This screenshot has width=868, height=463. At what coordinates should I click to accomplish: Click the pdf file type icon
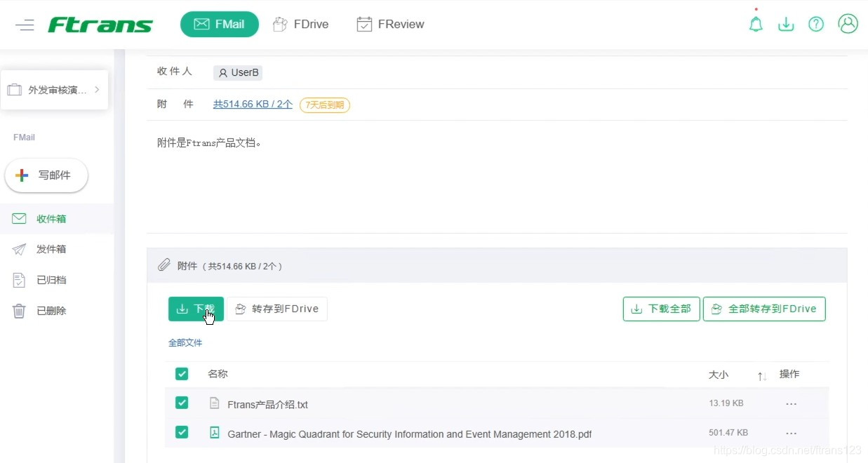coord(215,433)
